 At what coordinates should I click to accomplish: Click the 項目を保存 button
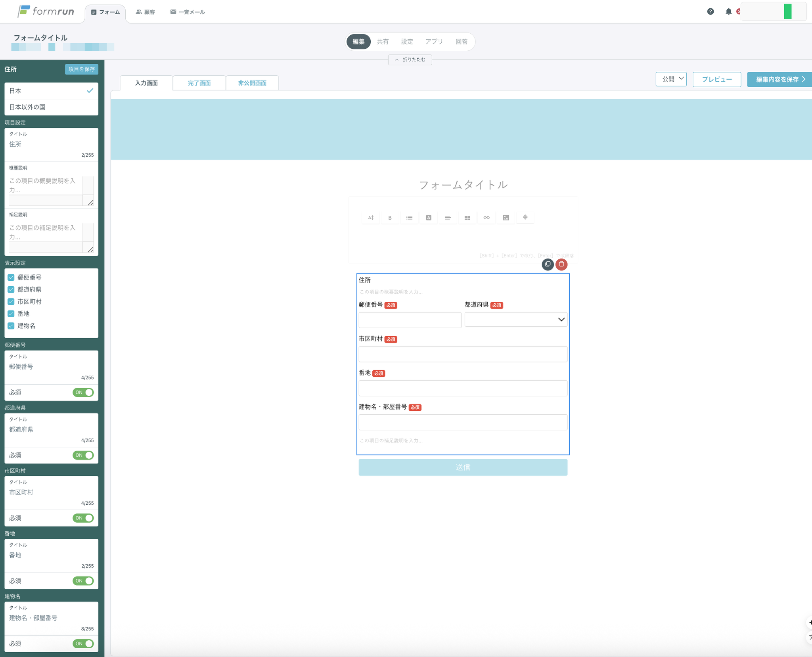[81, 69]
